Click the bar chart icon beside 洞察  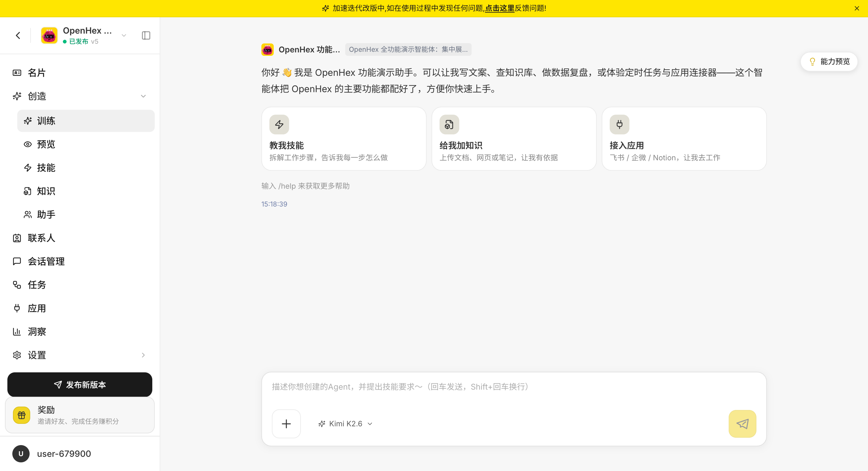17,332
